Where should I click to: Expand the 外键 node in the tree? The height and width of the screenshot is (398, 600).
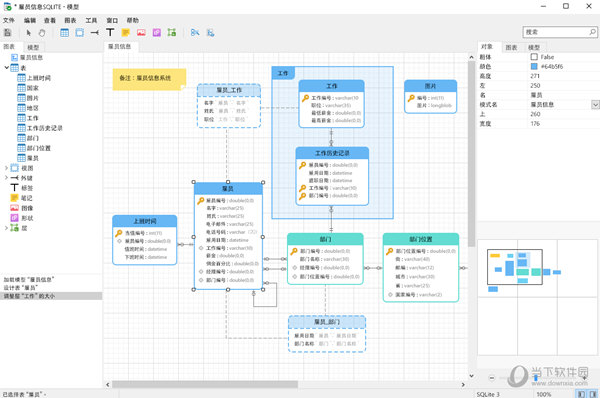pos(6,178)
